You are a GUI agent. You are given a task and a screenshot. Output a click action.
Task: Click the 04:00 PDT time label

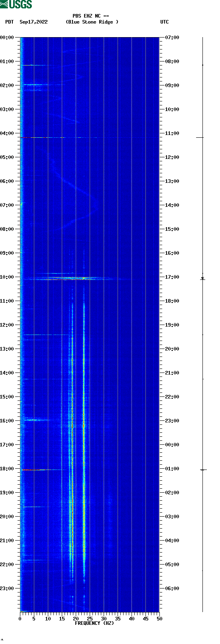(x=7, y=133)
